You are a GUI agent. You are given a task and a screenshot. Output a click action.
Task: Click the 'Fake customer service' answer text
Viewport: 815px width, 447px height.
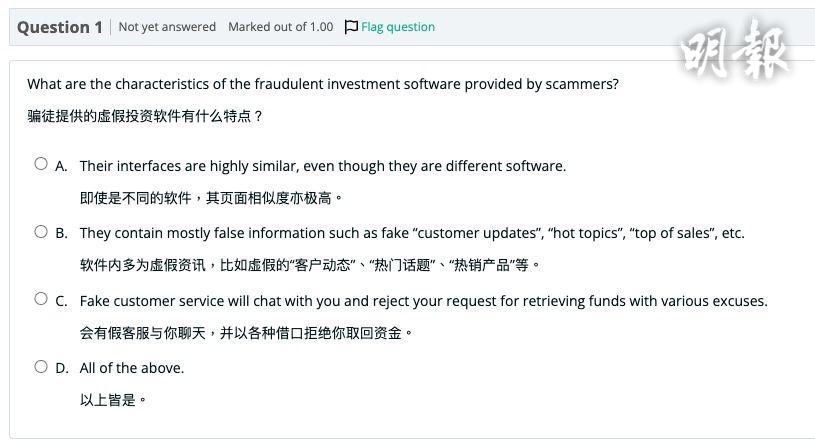423,301
